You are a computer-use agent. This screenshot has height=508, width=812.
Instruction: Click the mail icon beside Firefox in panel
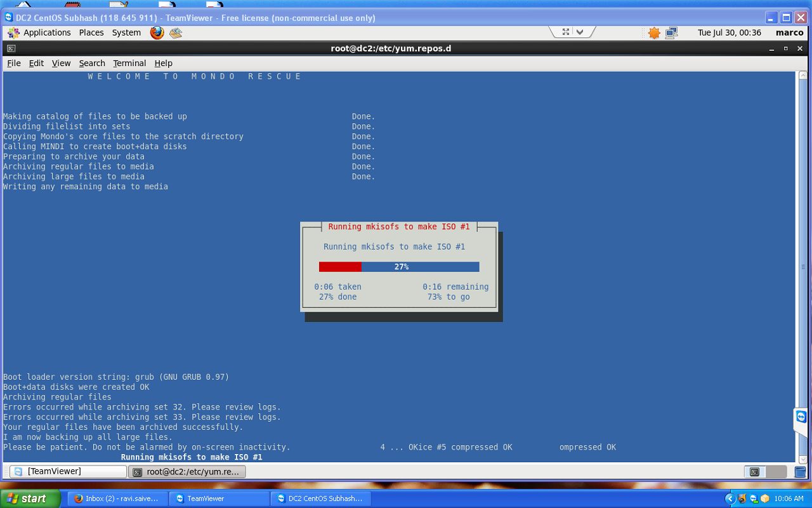click(x=176, y=32)
